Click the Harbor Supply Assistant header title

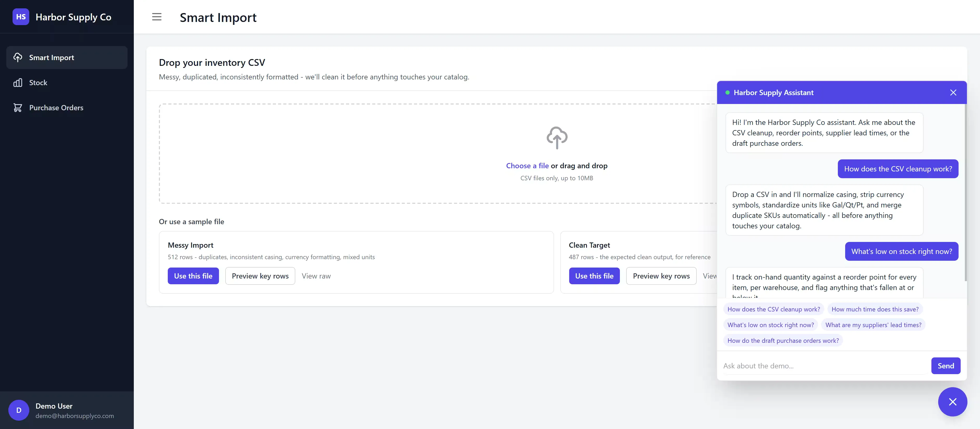(774, 92)
